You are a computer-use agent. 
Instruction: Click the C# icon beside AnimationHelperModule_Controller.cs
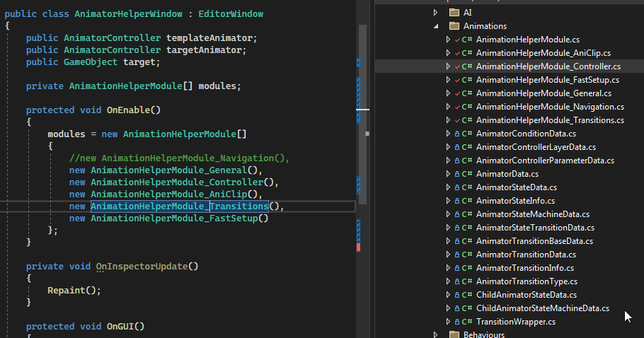pyautogui.click(x=467, y=66)
